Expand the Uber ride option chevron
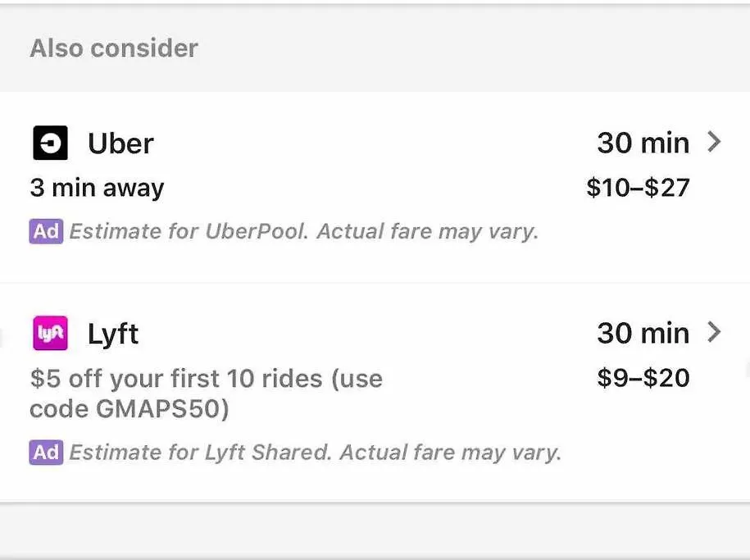 [x=714, y=142]
